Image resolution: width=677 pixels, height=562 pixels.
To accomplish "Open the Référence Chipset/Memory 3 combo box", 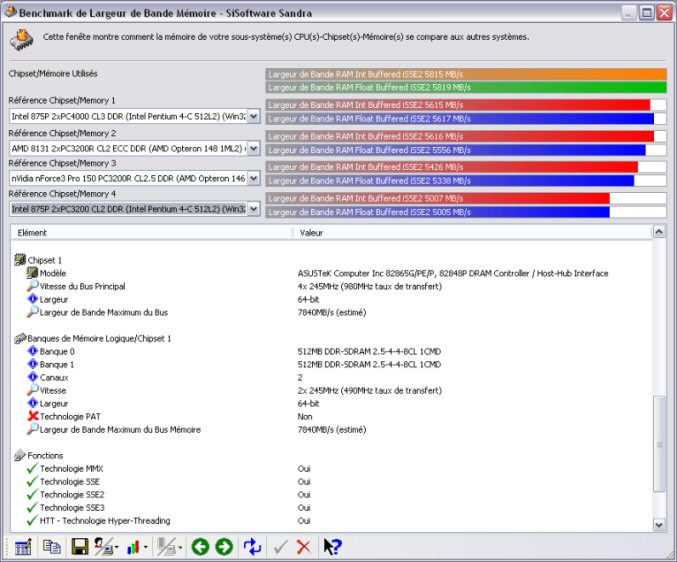I will coord(134,178).
